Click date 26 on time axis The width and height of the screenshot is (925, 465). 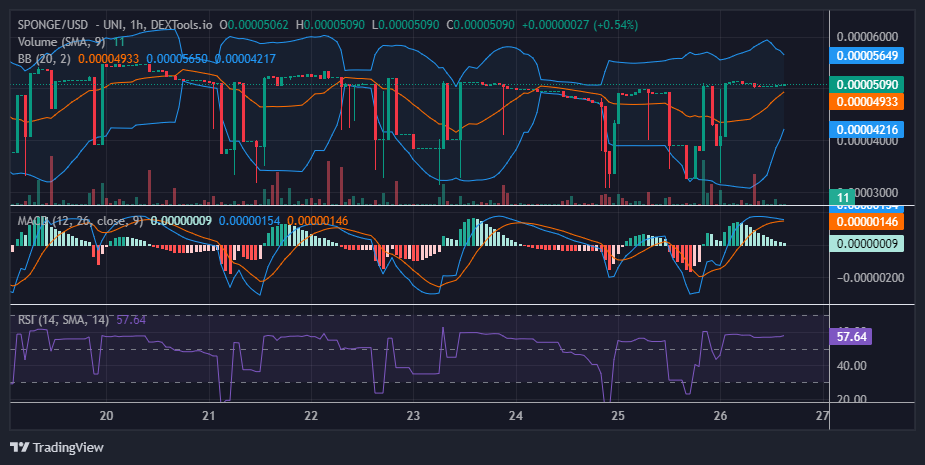point(720,415)
